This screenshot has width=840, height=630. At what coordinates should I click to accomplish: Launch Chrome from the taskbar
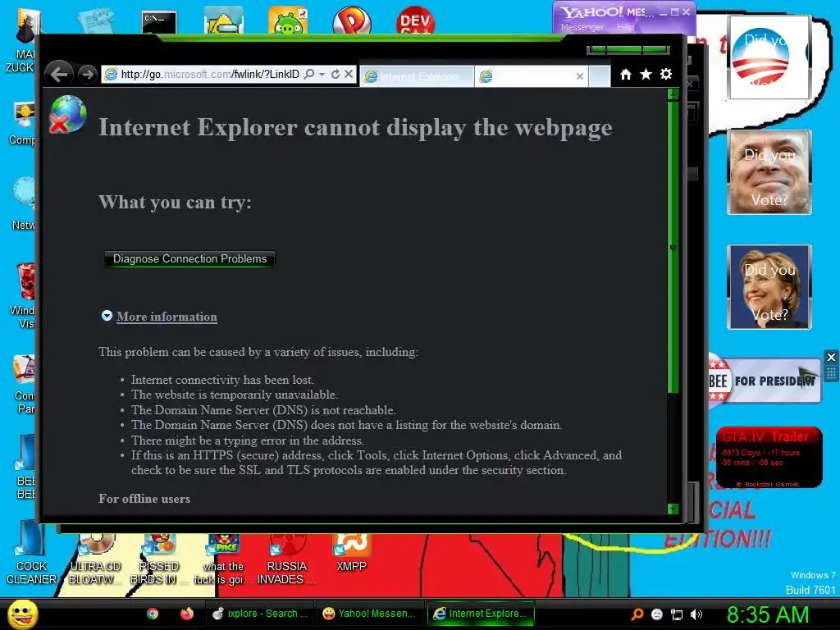(153, 614)
